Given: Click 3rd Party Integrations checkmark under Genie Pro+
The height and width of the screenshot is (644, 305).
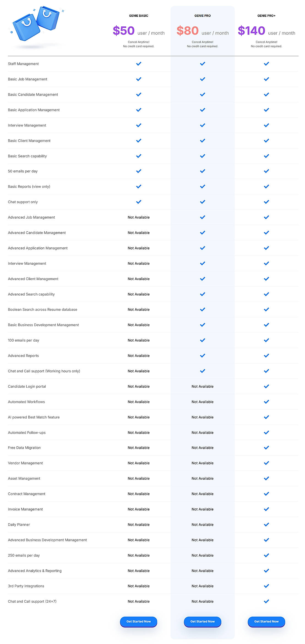Looking at the screenshot, I should click(x=266, y=586).
